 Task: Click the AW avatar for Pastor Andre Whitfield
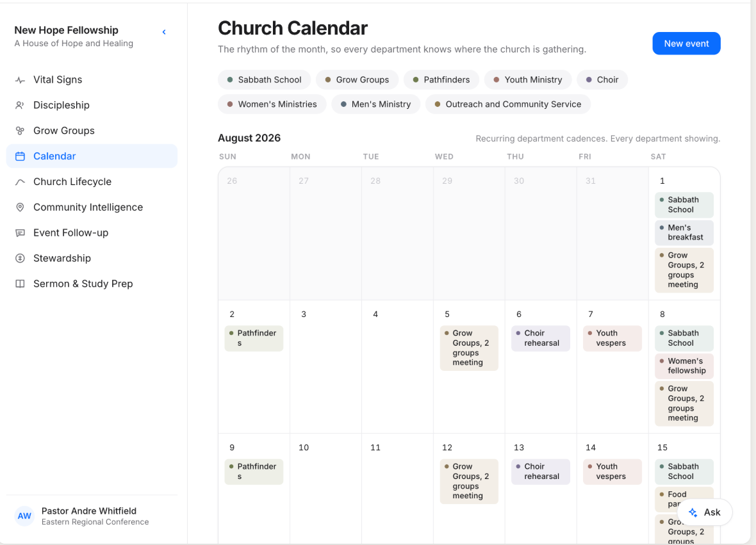[24, 516]
